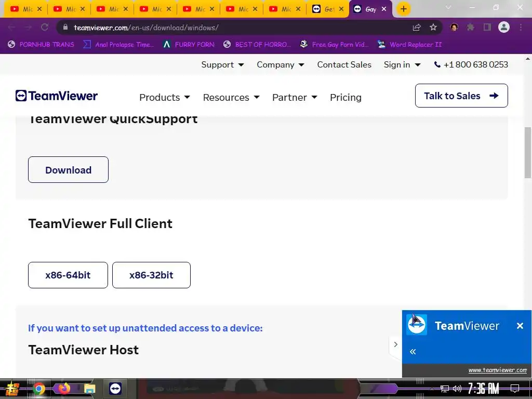Open the Start menu in the taskbar

click(12, 389)
